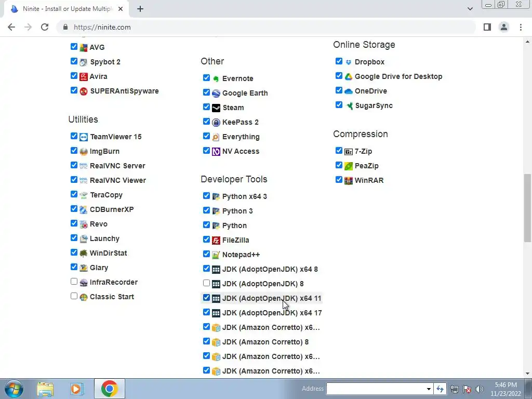Click the page vertical scrollbar thumb
The height and width of the screenshot is (399, 532).
(527, 208)
